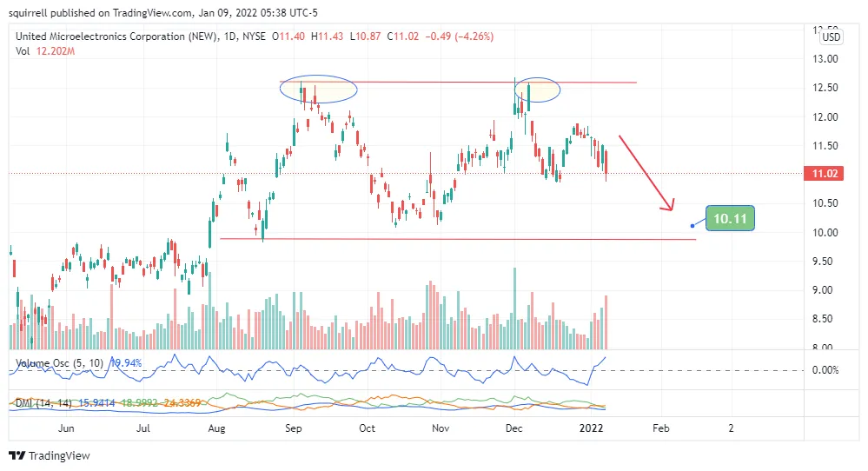Click the 8.50 price axis label

pyautogui.click(x=825, y=319)
